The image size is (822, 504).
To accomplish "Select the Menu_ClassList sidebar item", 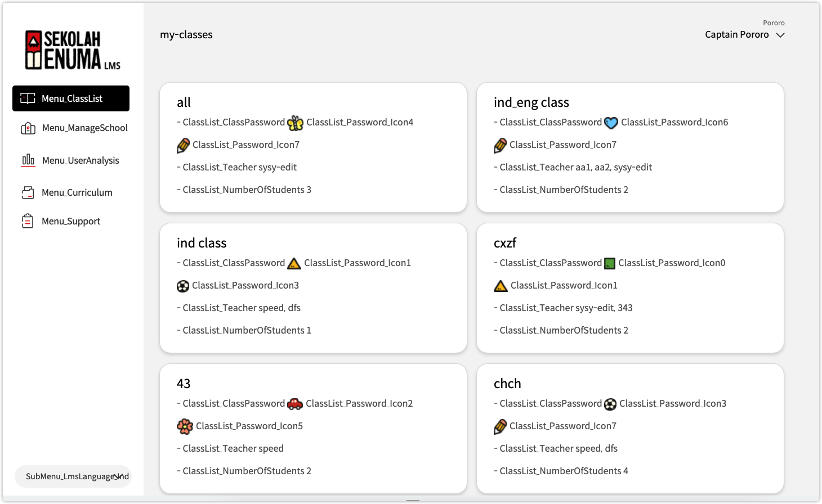I will point(71,98).
